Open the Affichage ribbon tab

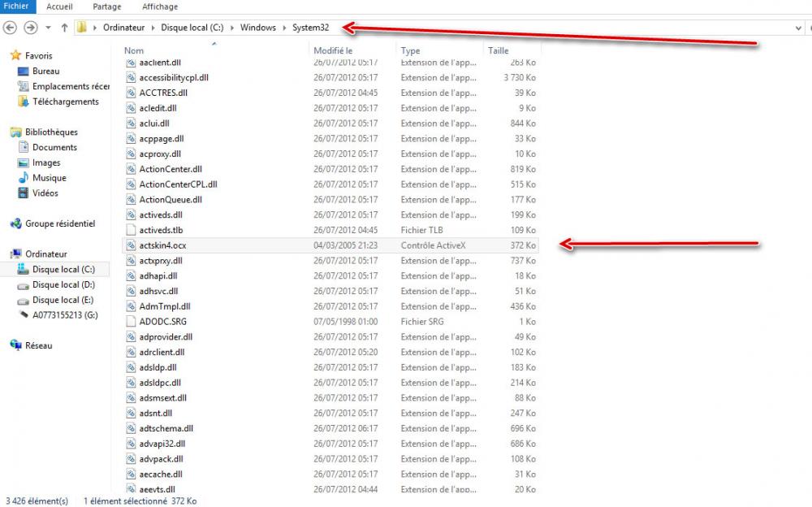(160, 6)
